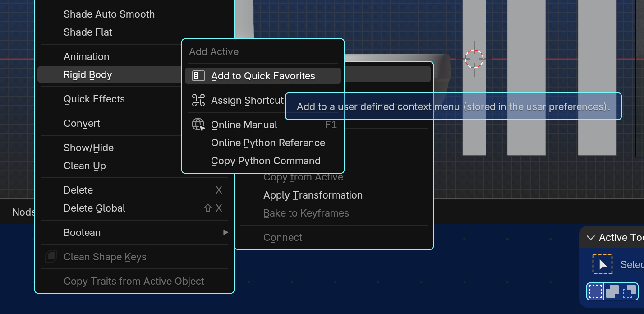This screenshot has height=314, width=644.
Task: Expand the Boolean submenu arrow
Action: pos(225,232)
